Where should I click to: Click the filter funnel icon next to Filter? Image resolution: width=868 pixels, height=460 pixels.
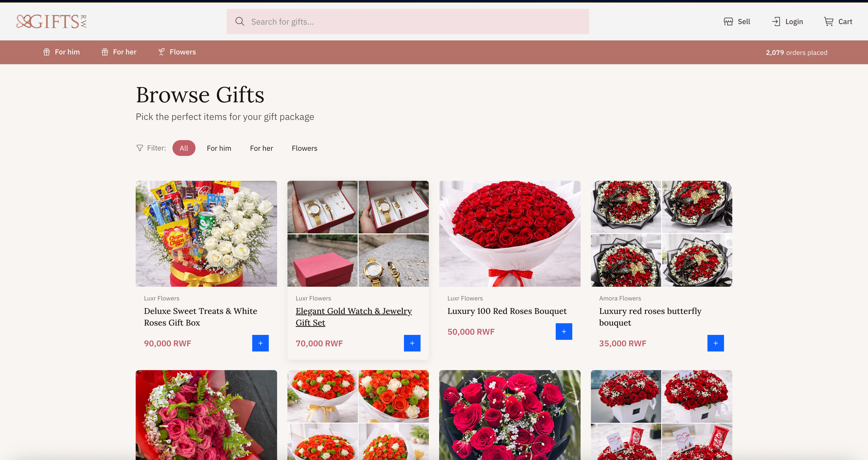point(140,148)
